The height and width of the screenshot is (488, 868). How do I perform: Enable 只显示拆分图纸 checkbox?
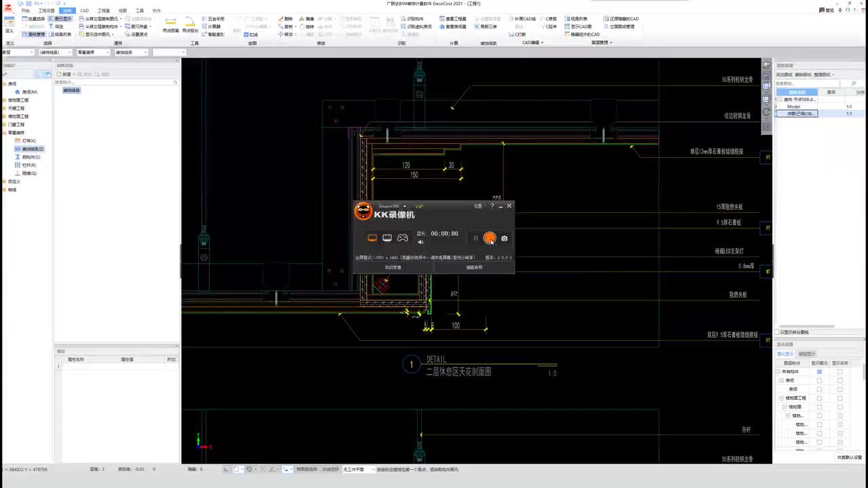777,332
